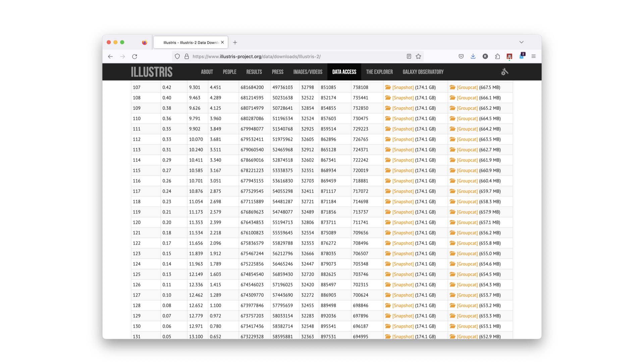Open the IMAGES/VIDEOS menu item
The image size is (644, 362).
[308, 72]
